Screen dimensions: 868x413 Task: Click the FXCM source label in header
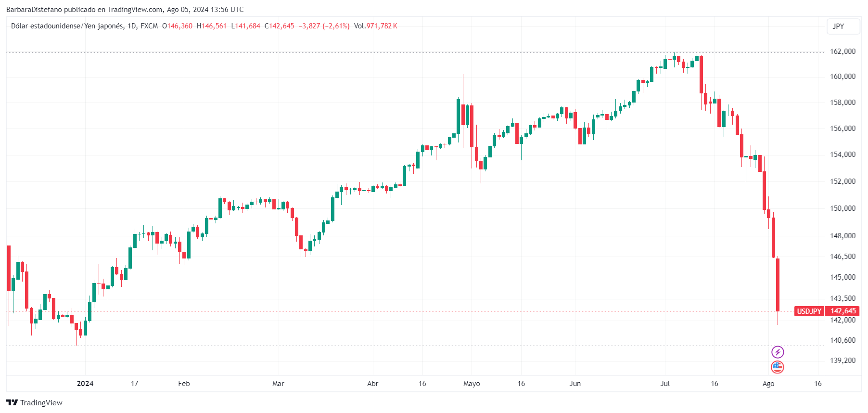149,26
